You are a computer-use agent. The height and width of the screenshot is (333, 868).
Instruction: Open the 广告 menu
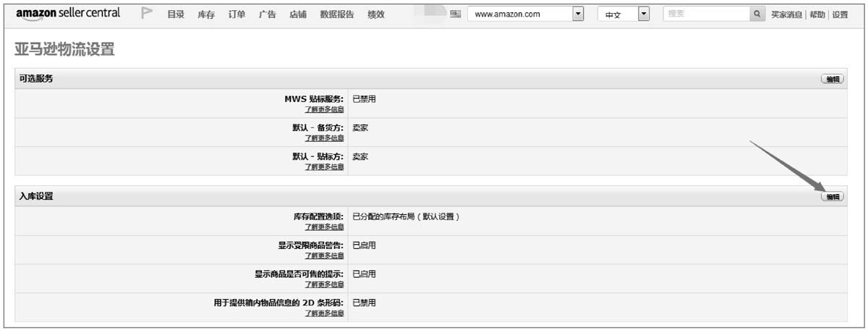pos(267,14)
